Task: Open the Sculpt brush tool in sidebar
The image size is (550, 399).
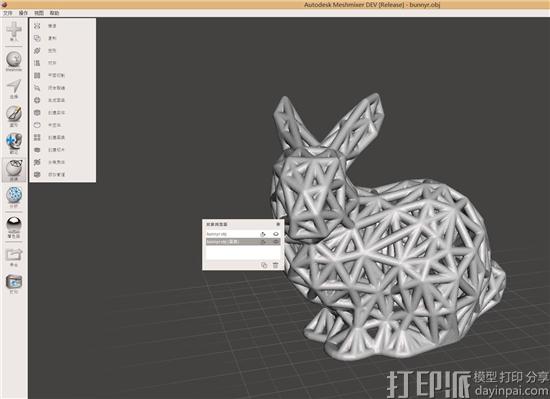Action: coord(14,116)
